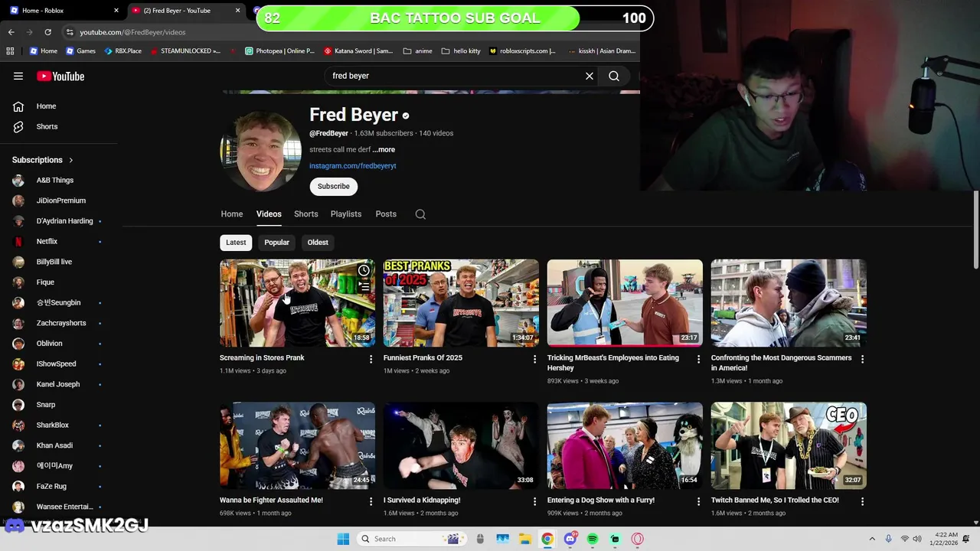Open IShowSpeed in subscriptions list
The width and height of the screenshot is (980, 551).
tap(57, 364)
